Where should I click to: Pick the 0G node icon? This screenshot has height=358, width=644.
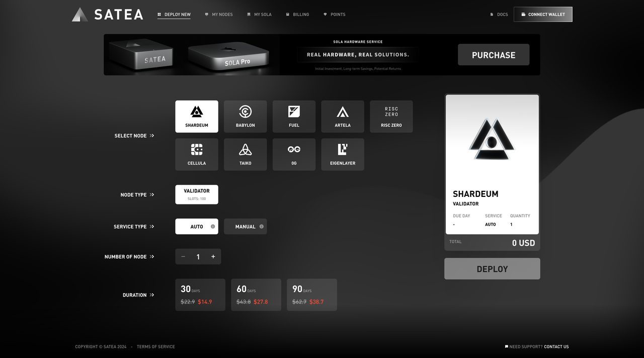294,150
